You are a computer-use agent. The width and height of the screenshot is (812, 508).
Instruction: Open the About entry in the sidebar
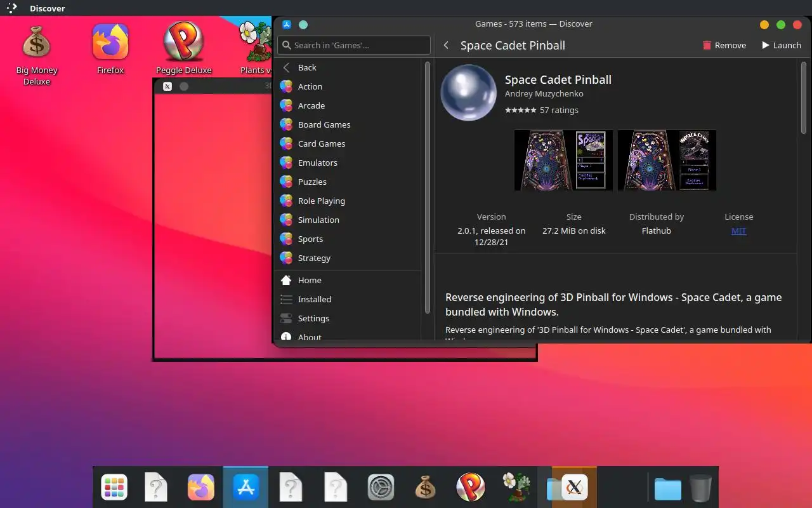click(x=348, y=335)
